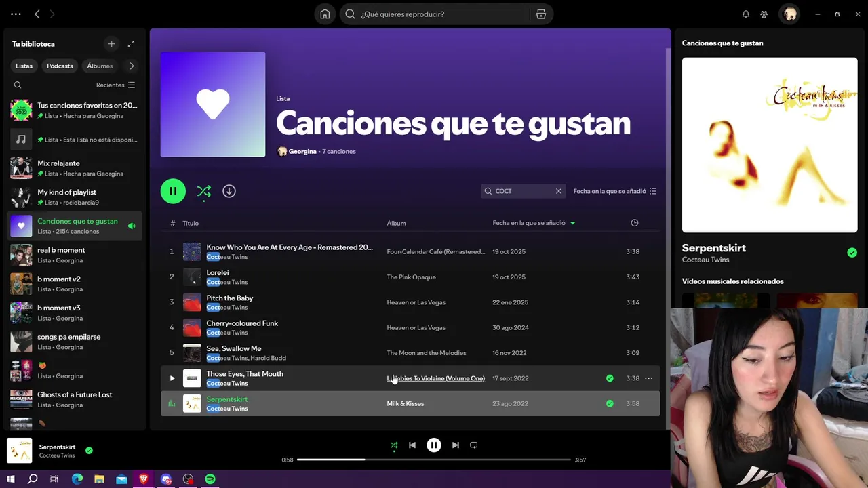Open Microsoft Edge from the taskbar
This screenshot has height=488, width=868.
point(77,479)
